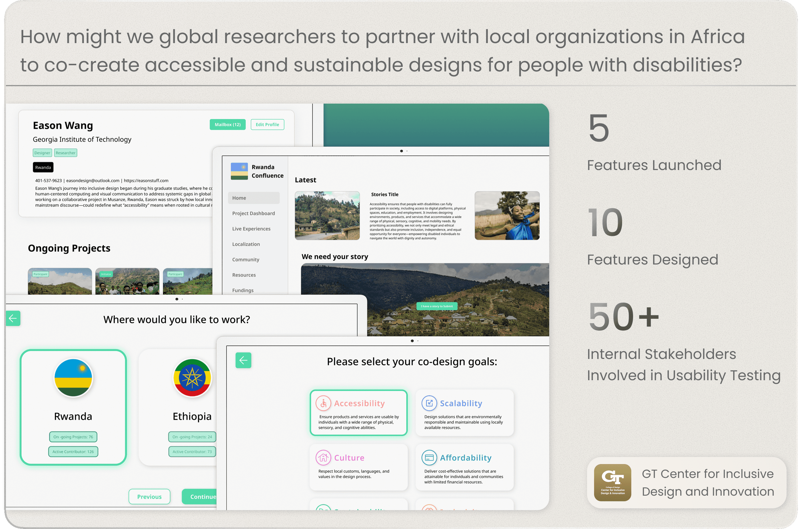Open Community in the sidebar
Image resolution: width=812 pixels, height=529 pixels.
tap(246, 259)
